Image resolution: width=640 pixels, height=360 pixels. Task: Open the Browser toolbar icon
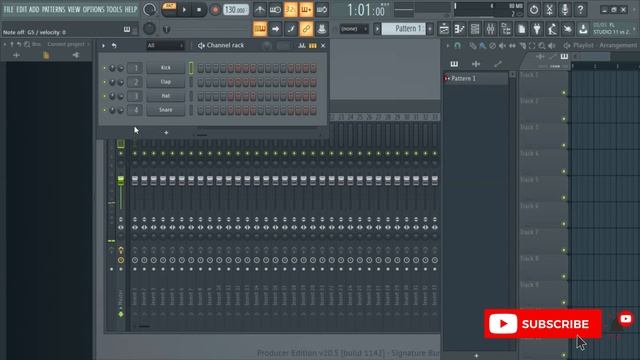pyautogui.click(x=506, y=29)
